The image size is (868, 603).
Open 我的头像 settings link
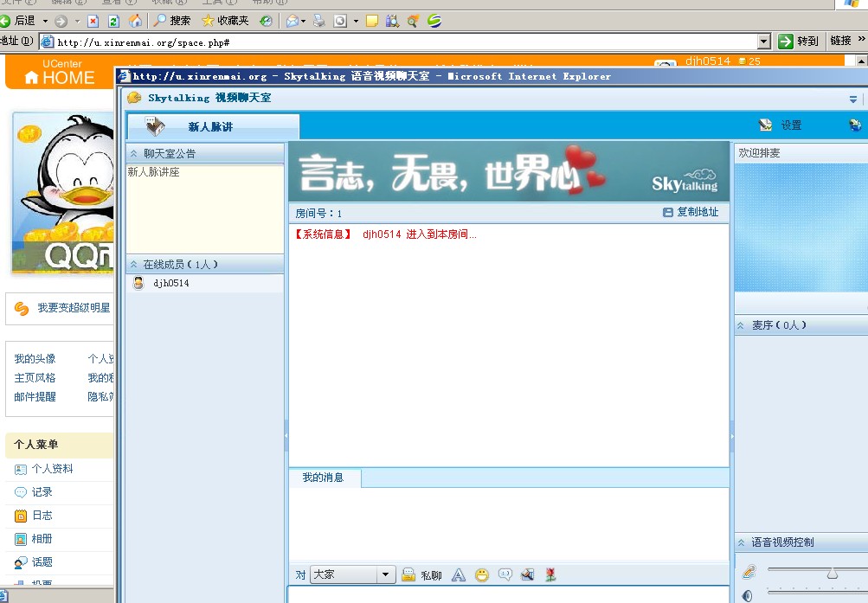[35, 358]
